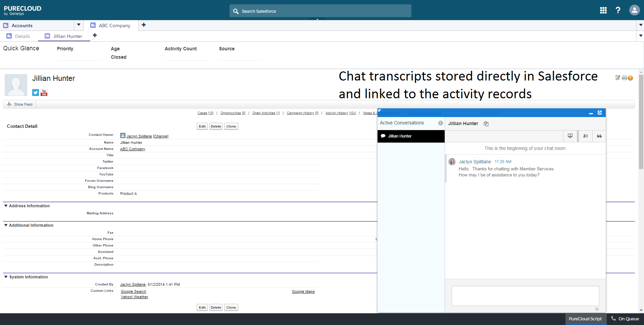Click the Accounts tab icon
Image resolution: width=644 pixels, height=325 pixels.
point(6,25)
